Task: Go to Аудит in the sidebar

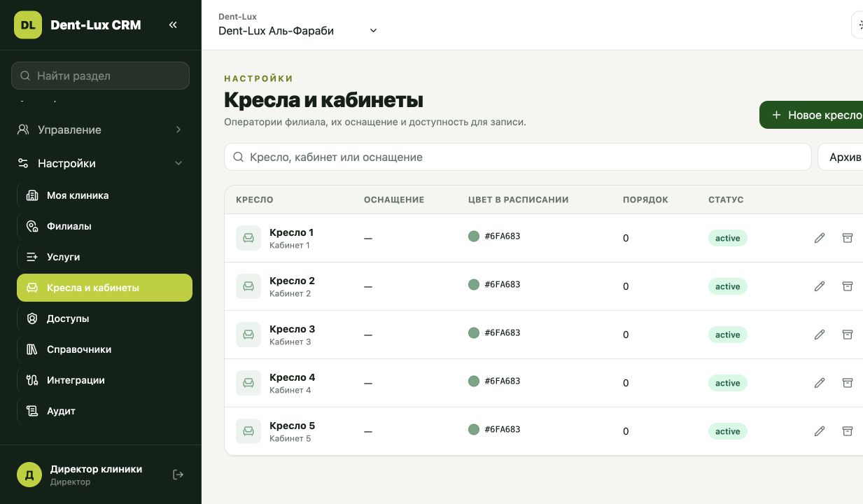Action: [104, 411]
